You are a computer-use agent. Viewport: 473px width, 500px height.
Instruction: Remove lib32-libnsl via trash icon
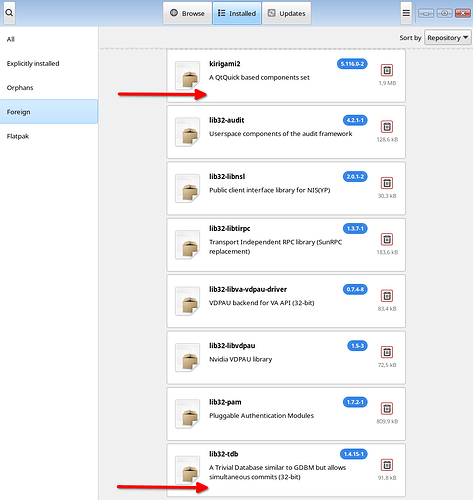coord(387,183)
